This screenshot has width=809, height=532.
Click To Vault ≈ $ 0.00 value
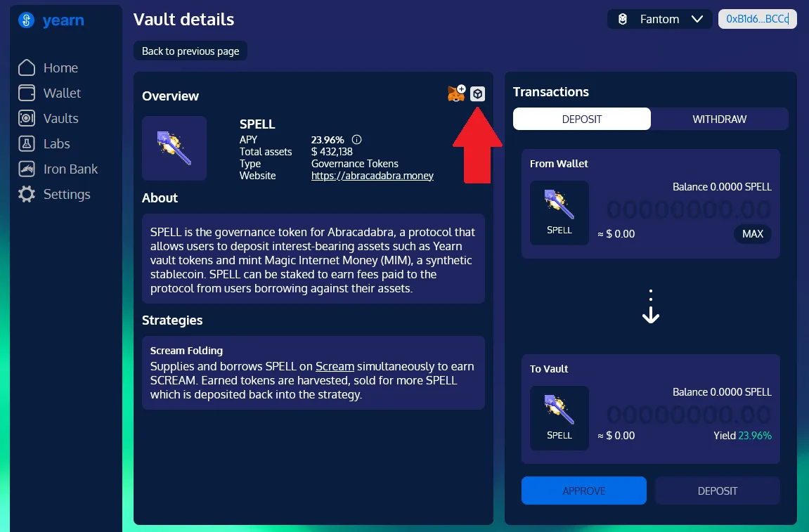(616, 436)
